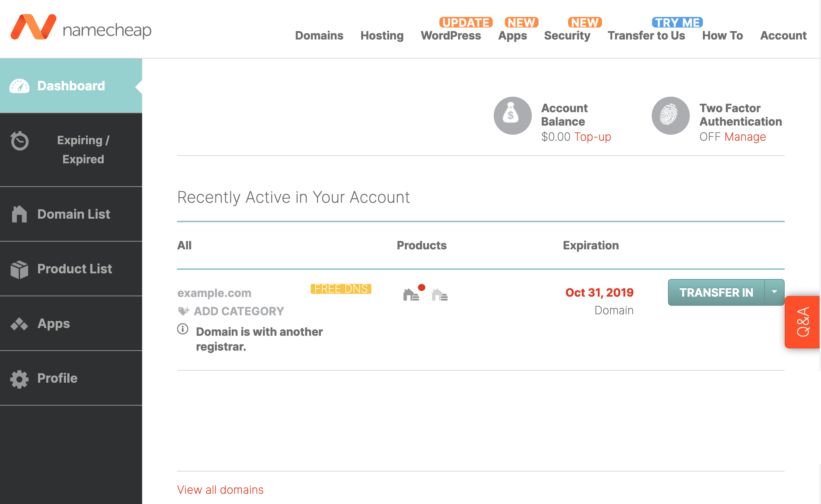Click the Account Balance money bag icon
Image resolution: width=821 pixels, height=504 pixels.
coord(512,116)
